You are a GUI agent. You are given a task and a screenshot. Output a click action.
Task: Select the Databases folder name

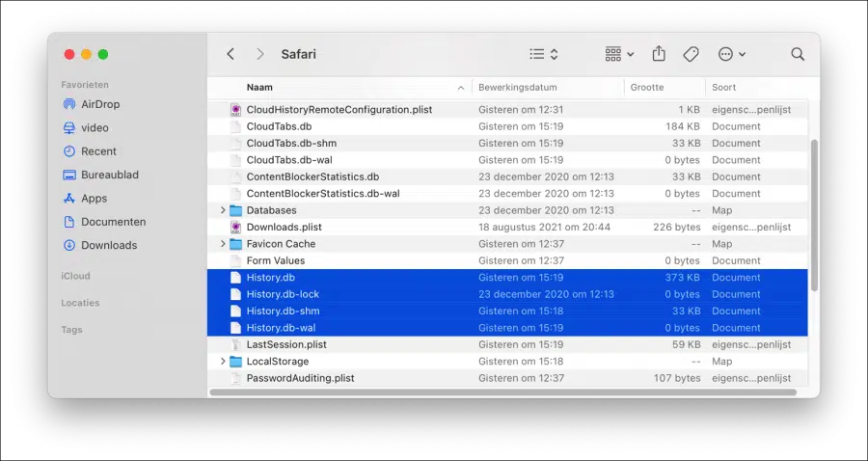[x=271, y=210]
